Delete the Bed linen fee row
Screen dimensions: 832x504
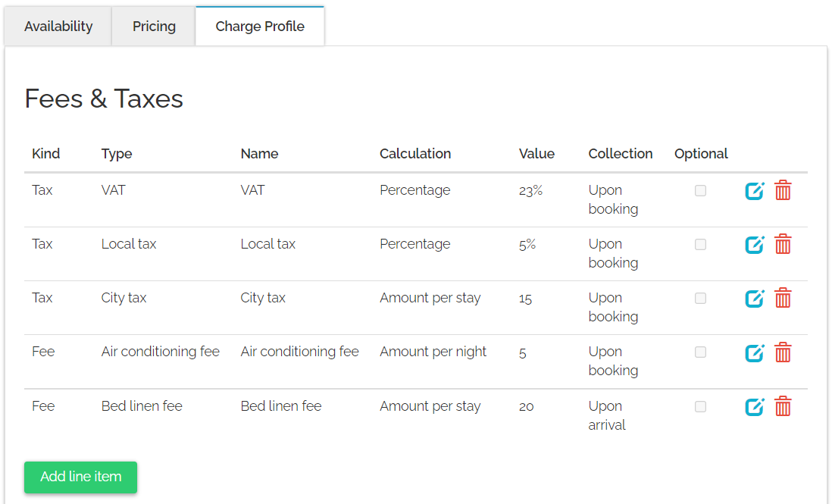pos(783,407)
